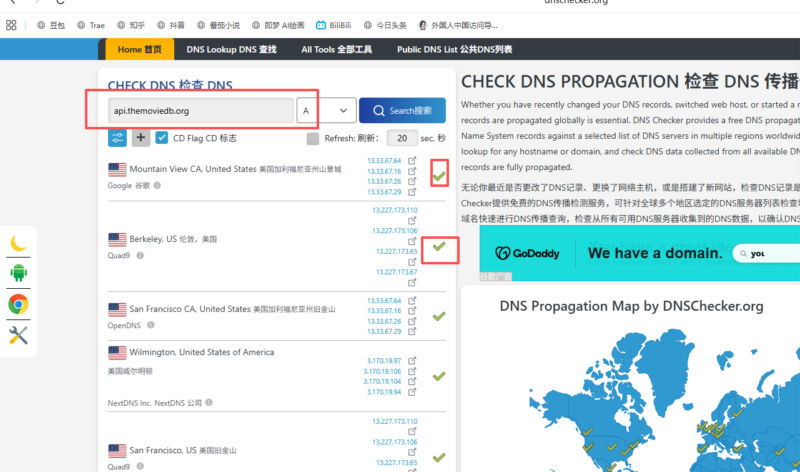Open external link icon beside 13.33.67.64 in Google row
Viewport: 800px width, 472px height.
click(x=412, y=160)
